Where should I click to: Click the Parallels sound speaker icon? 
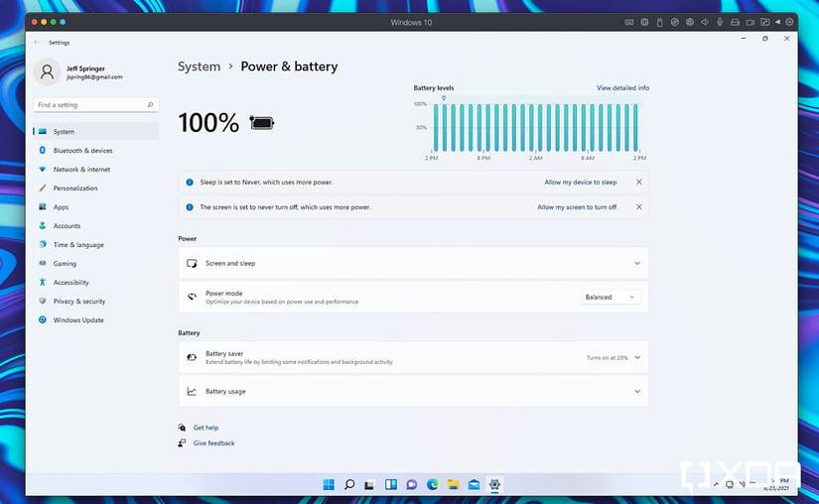pos(705,22)
